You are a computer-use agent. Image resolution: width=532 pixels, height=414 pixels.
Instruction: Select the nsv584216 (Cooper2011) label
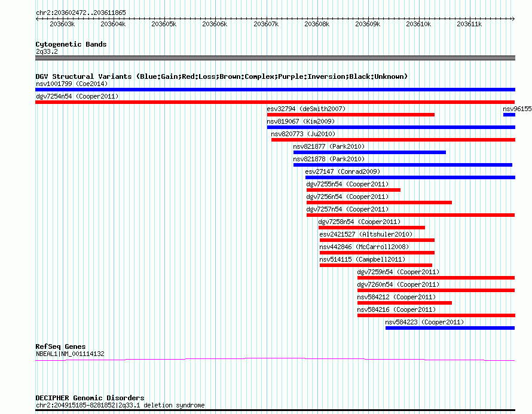(x=397, y=309)
